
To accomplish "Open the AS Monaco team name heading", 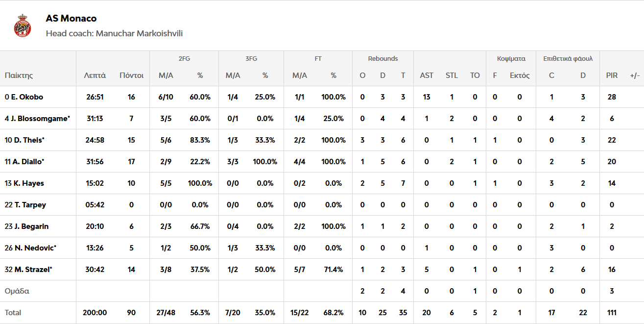I will click(71, 18).
